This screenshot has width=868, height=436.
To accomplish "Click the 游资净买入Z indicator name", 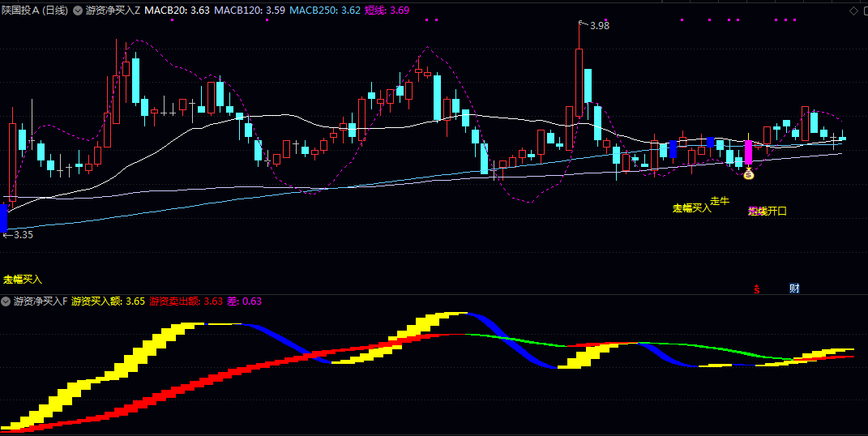I will pyautogui.click(x=113, y=10).
